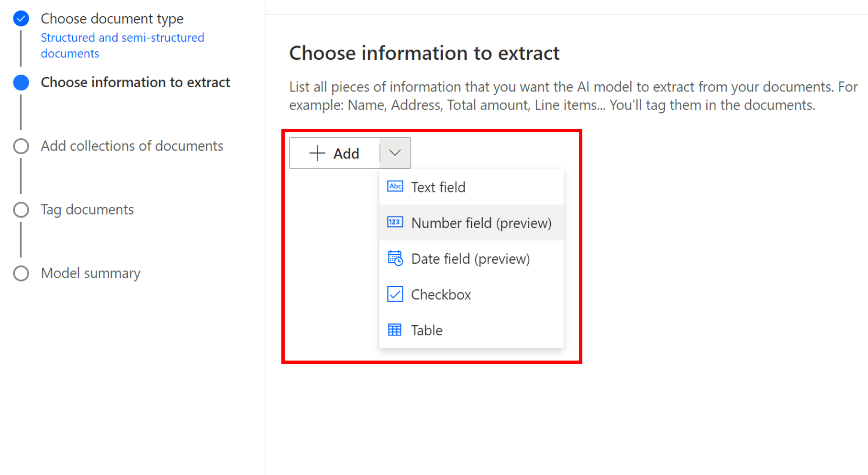This screenshot has height=475, width=868.
Task: Click the plus icon on Add button
Action: [317, 153]
